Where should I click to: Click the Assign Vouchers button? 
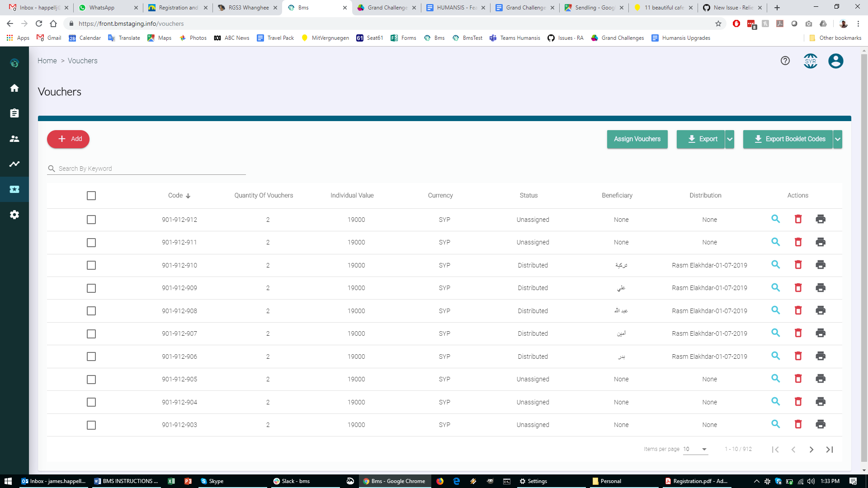tap(637, 139)
